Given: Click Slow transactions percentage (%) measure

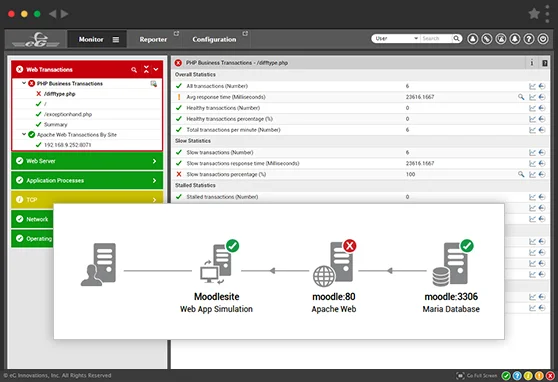Looking at the screenshot, I should tap(226, 174).
